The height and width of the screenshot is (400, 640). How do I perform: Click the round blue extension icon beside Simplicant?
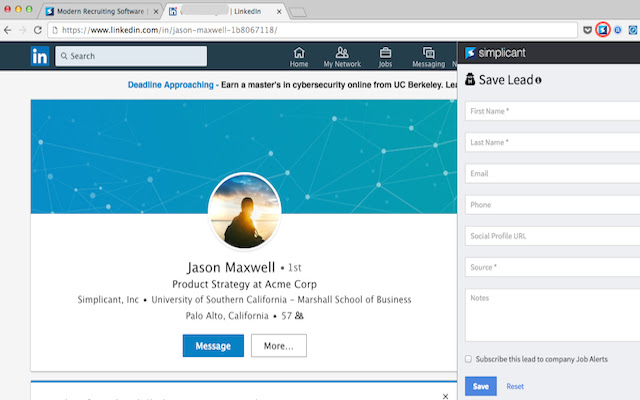click(x=618, y=30)
